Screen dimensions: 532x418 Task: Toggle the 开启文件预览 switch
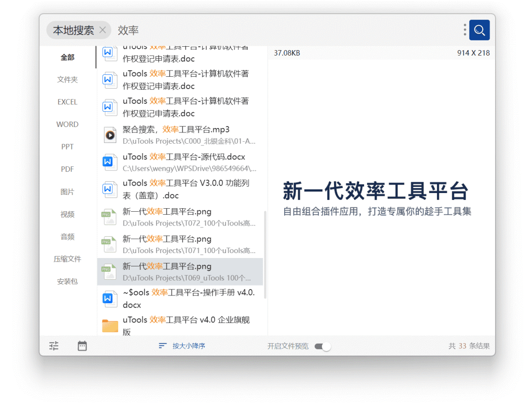click(322, 346)
